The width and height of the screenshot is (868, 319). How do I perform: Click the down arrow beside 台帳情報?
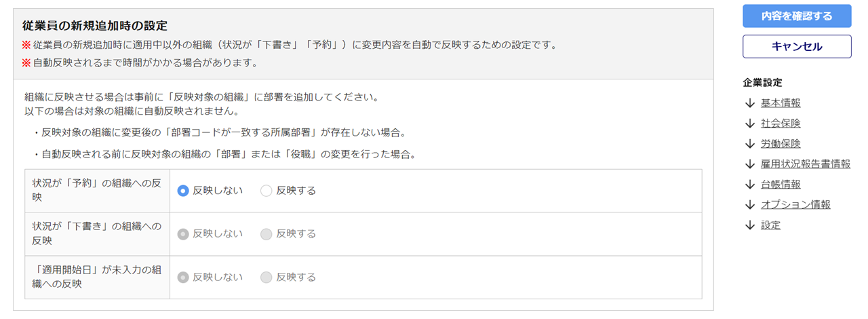coord(749,185)
